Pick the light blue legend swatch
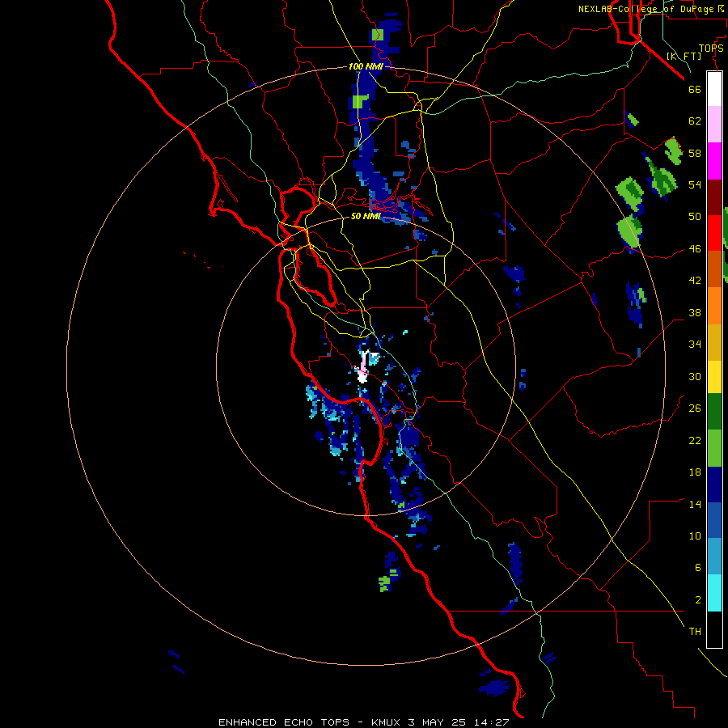This screenshot has height=728, width=728. coord(714,557)
